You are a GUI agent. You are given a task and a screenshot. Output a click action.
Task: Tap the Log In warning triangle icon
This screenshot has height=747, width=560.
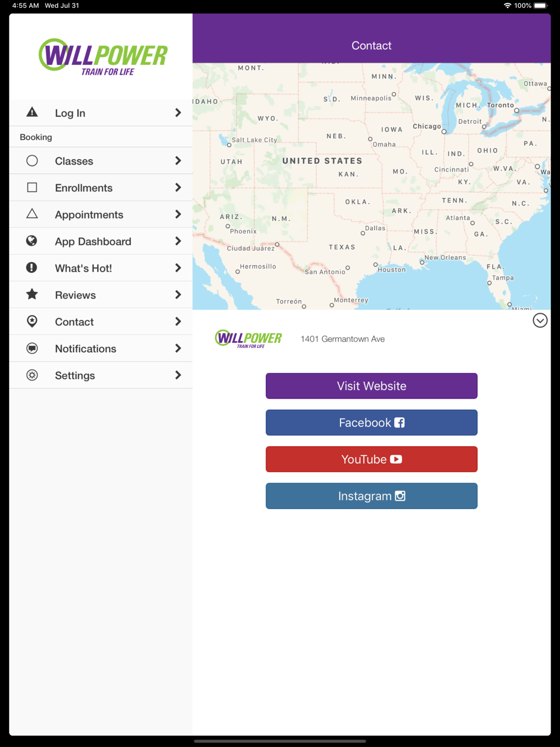pos(32,113)
